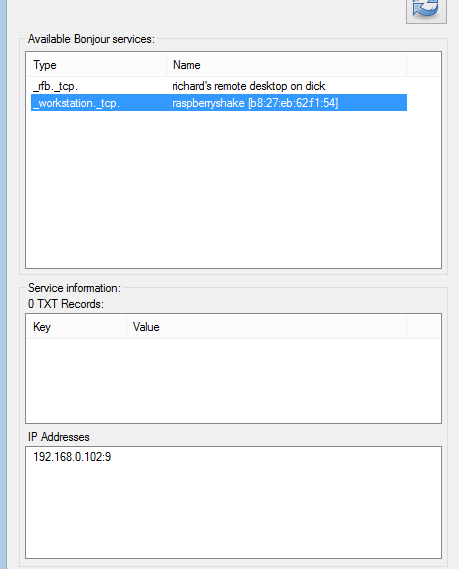Image resolution: width=459 pixels, height=569 pixels.
Task: Select richard's remote desktop on dick entry
Action: (249, 86)
